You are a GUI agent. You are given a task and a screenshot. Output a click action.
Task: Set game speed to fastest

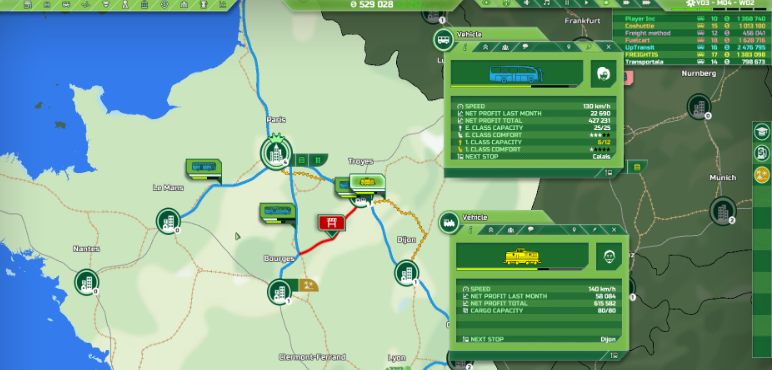pos(647,3)
